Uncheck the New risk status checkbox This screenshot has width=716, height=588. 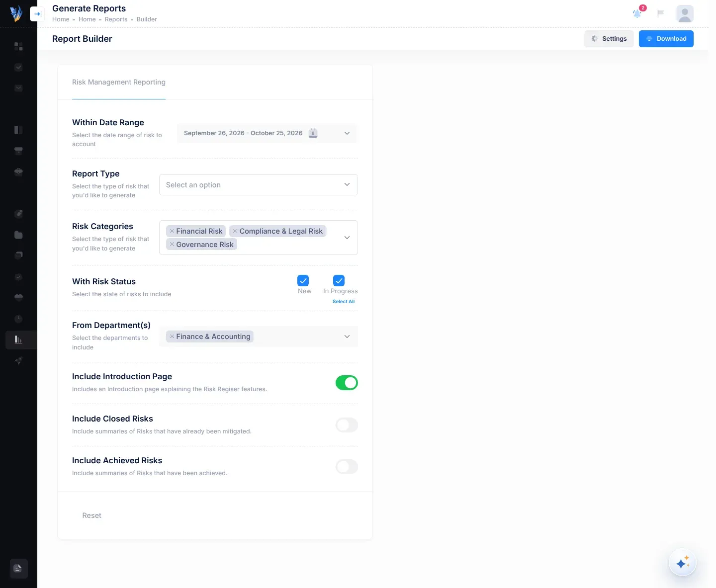(x=303, y=280)
